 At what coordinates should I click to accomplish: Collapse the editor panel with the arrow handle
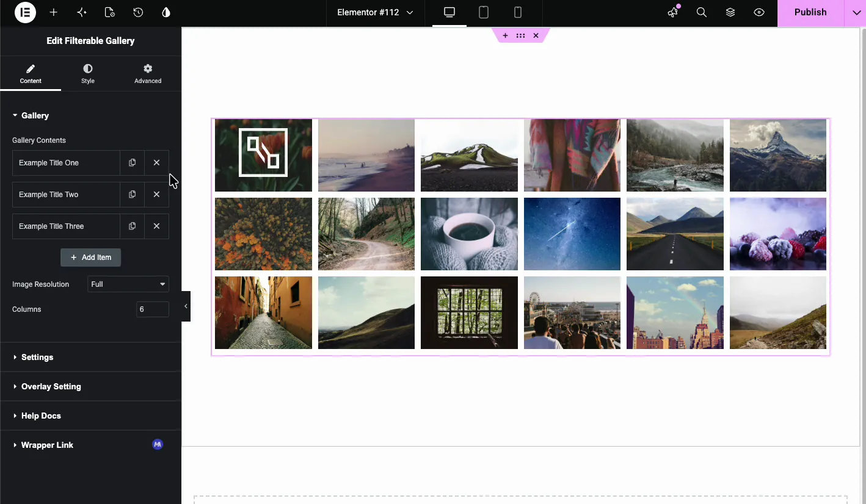tap(186, 306)
